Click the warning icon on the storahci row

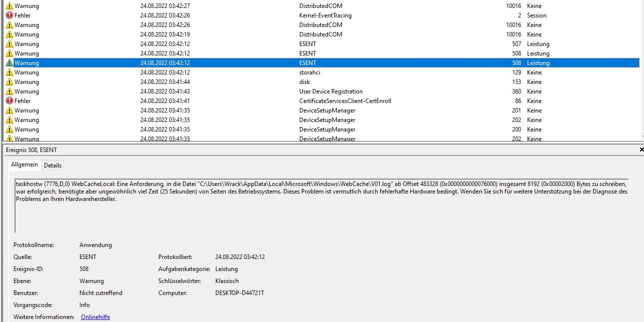[x=8, y=72]
